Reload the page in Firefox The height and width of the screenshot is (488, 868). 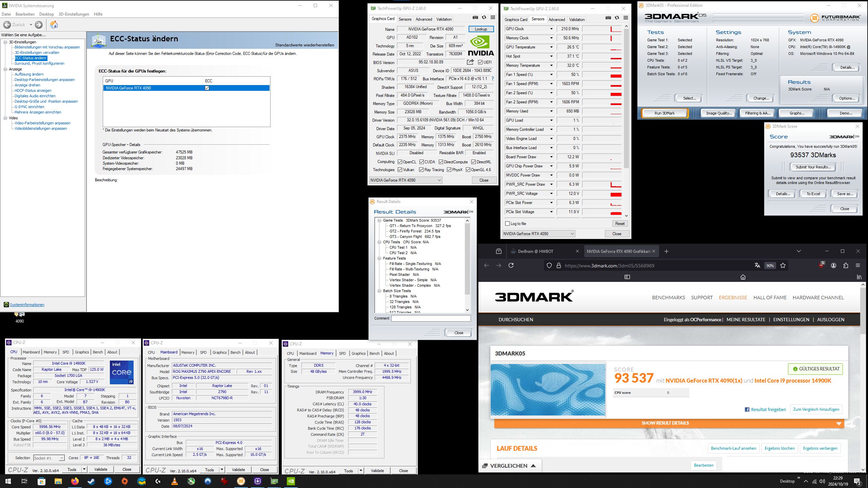tap(511, 265)
